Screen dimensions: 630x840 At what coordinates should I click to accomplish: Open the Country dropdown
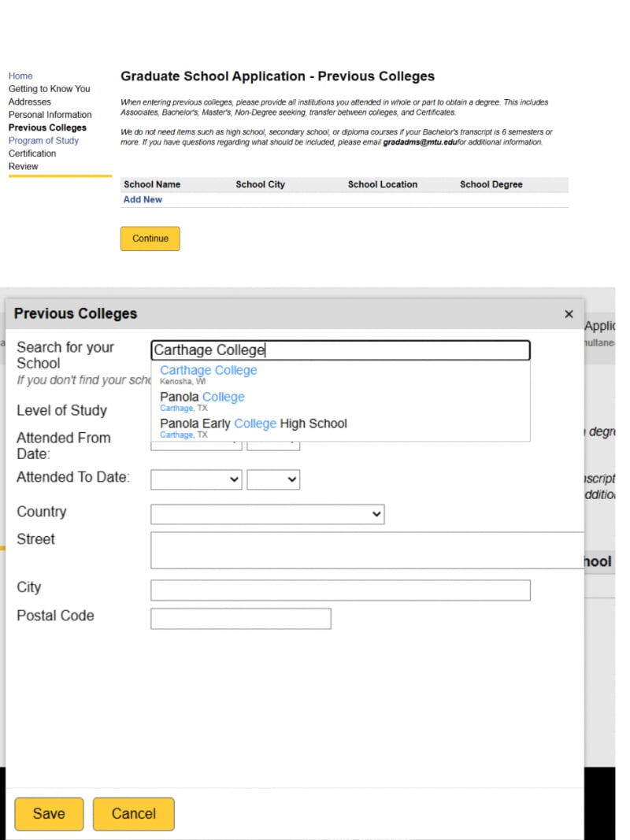(268, 514)
